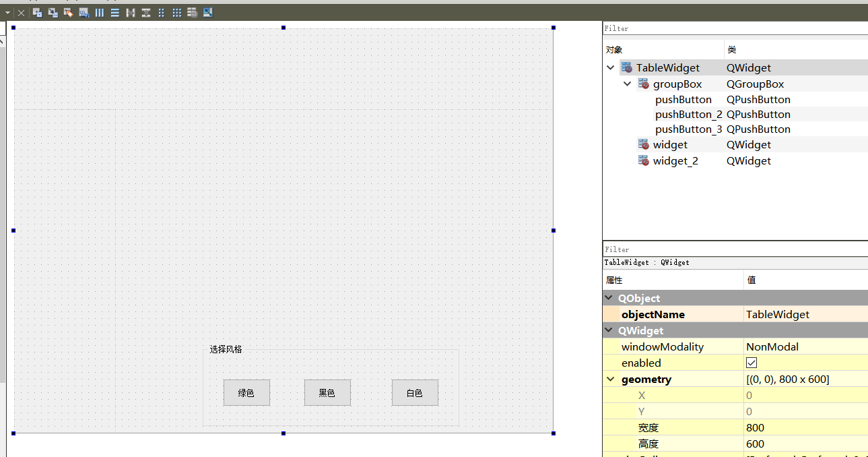Select the widget_2 row in tree

click(735, 160)
